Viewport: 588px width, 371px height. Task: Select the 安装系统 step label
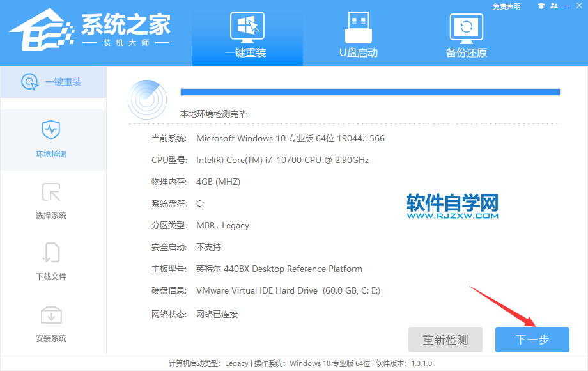51,338
